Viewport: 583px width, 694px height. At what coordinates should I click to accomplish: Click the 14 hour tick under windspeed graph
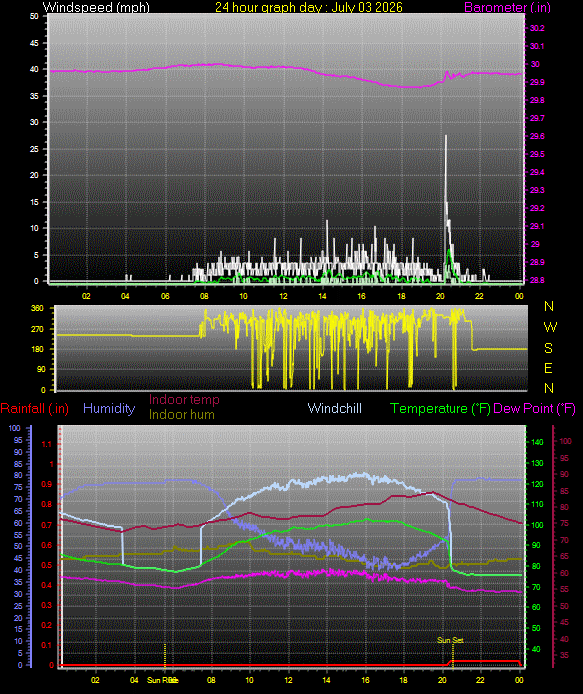point(322,296)
